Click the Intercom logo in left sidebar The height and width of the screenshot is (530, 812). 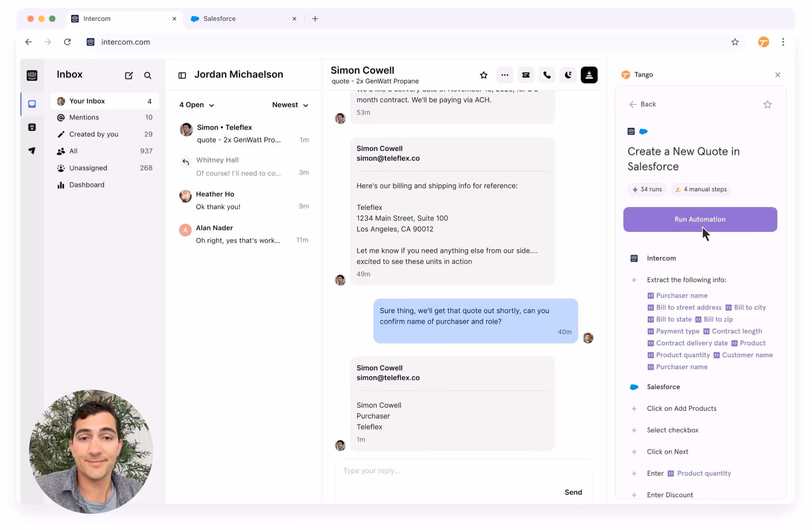32,75
